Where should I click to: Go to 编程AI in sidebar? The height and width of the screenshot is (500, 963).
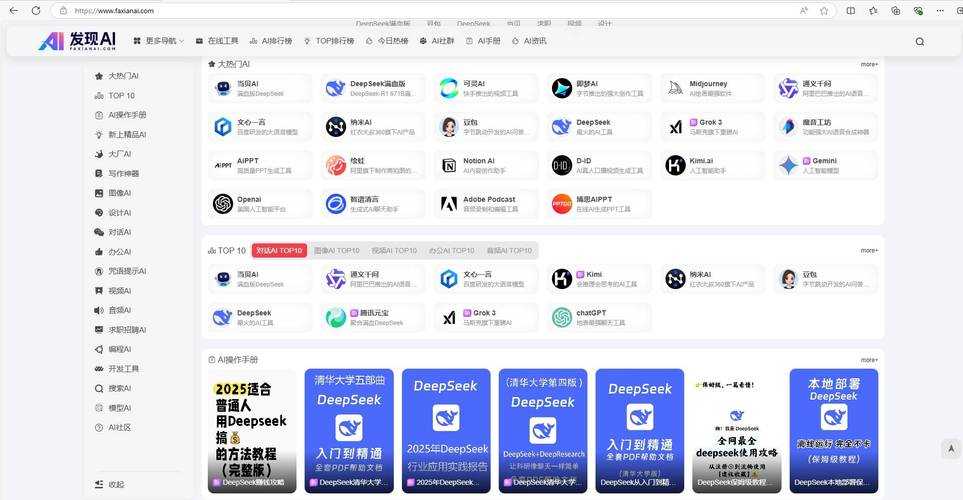[x=113, y=349]
